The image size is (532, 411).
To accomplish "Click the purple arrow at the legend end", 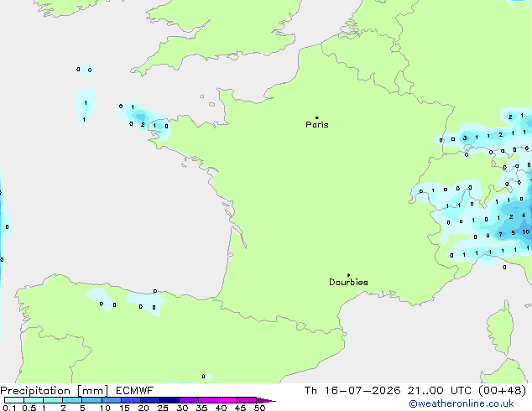I will tap(266, 400).
